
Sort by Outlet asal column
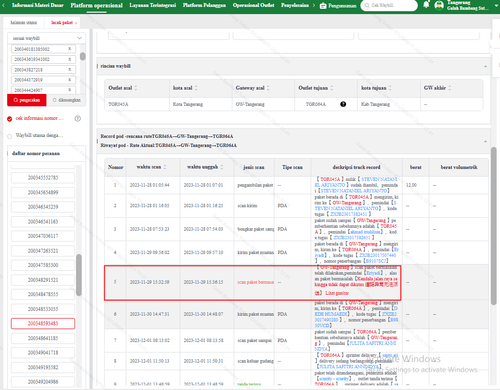(136, 88)
